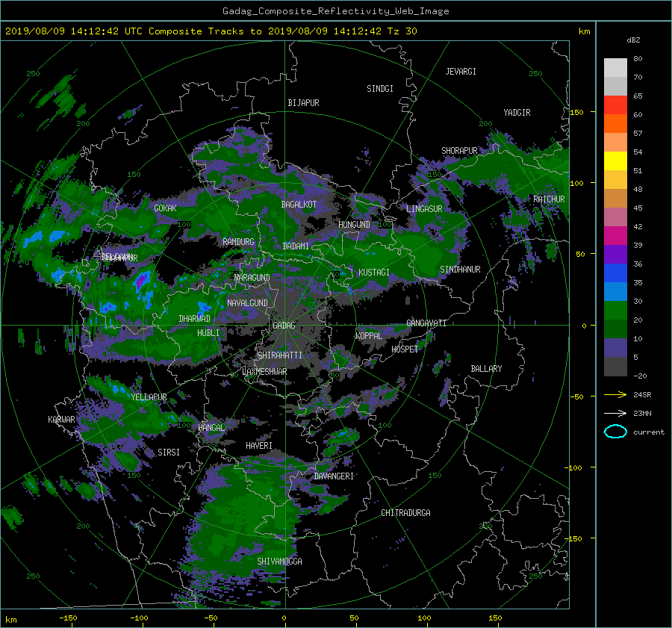Viewport: 672px width, 628px height.
Task: Click the GADAG radar site label
Action: tap(284, 326)
